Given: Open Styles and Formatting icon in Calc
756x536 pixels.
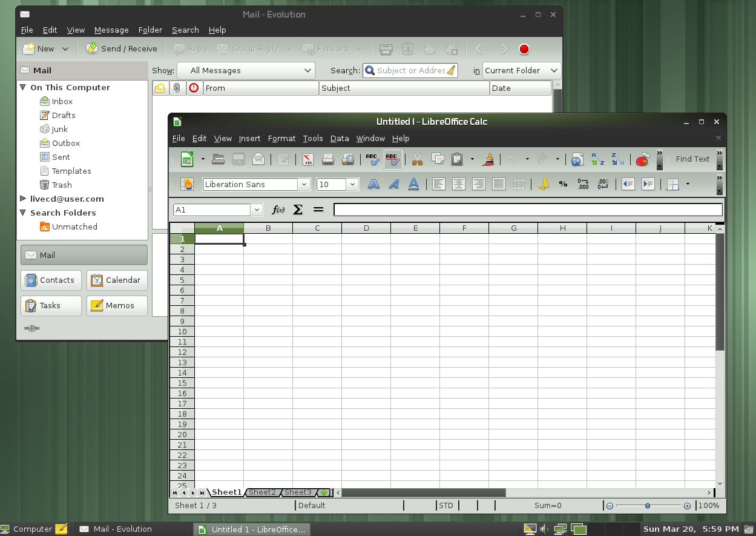Looking at the screenshot, I should [186, 184].
